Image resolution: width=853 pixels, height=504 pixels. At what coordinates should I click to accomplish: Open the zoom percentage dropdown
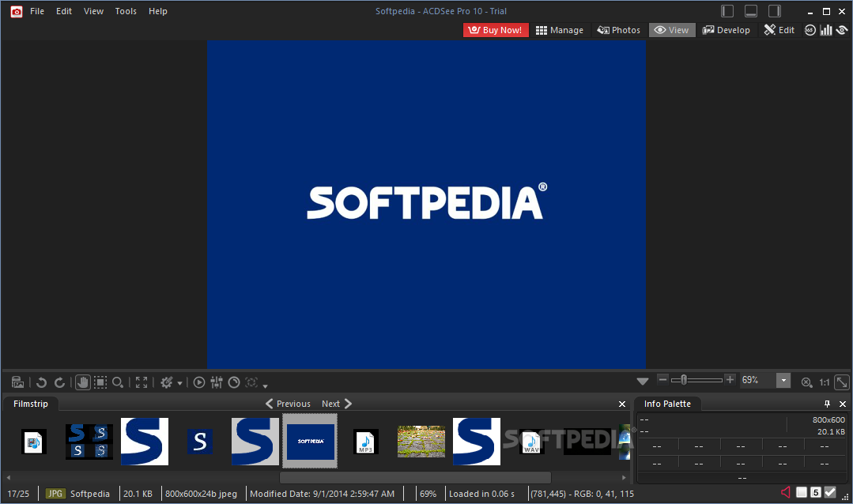(783, 380)
